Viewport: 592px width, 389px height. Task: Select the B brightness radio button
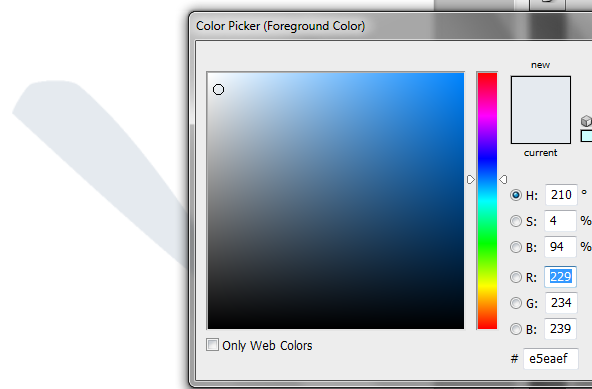point(516,247)
